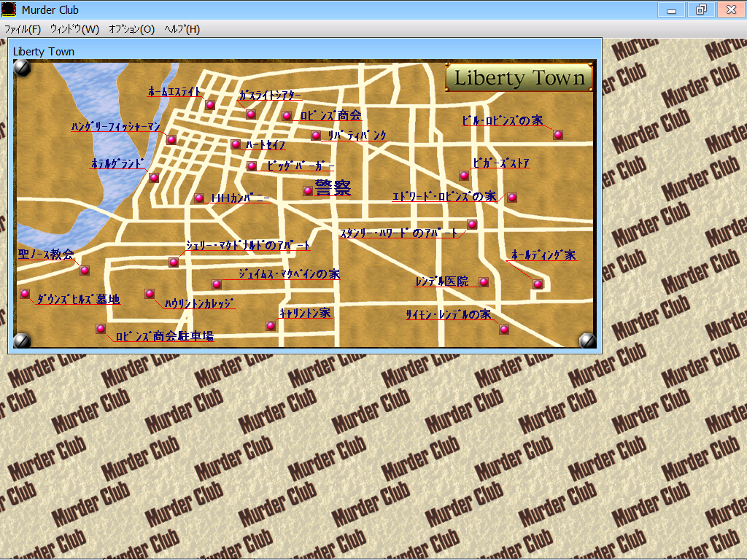
Task: Visit the エドワード・ロビンズの家 marker
Action: pyautogui.click(x=512, y=198)
